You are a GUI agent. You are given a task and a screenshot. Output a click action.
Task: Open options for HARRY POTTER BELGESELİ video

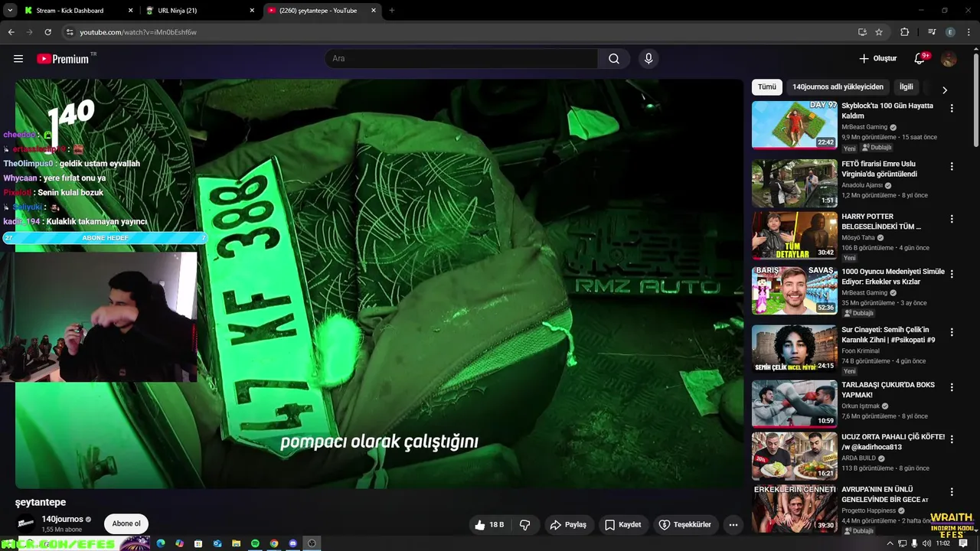click(x=952, y=219)
